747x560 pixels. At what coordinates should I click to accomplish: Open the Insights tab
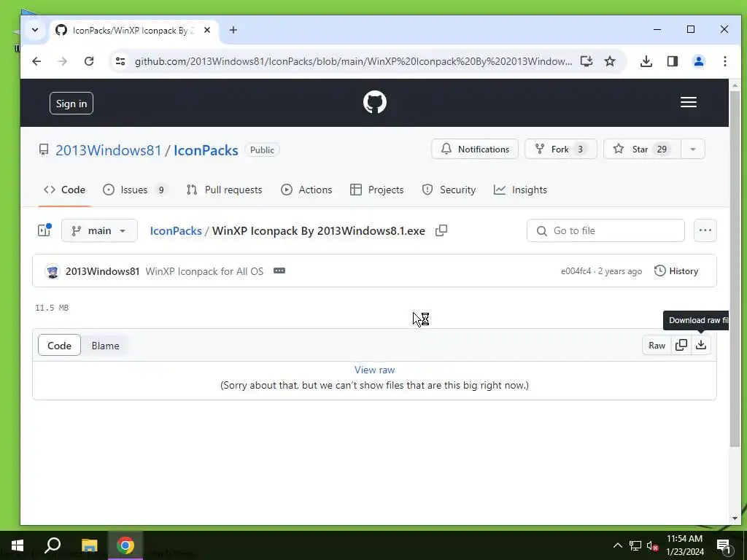(520, 190)
